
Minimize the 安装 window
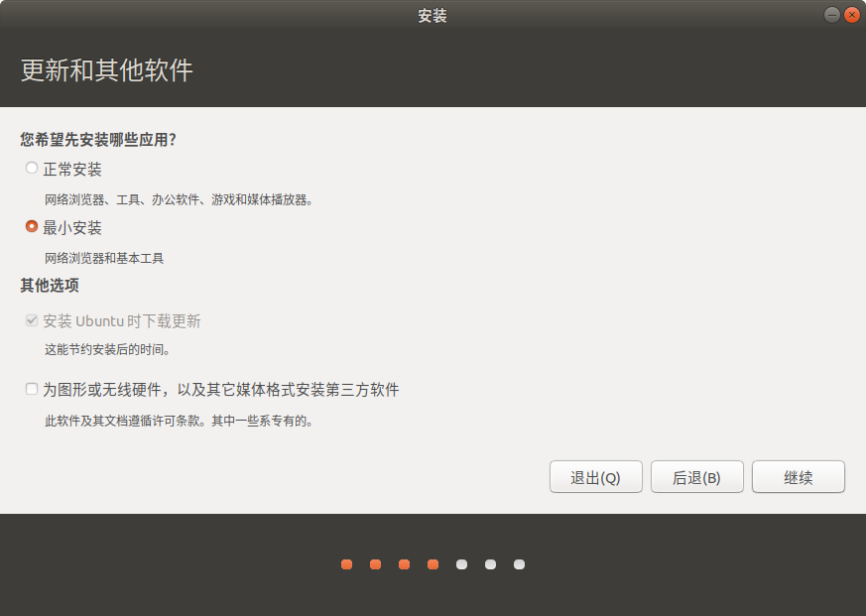click(x=831, y=15)
